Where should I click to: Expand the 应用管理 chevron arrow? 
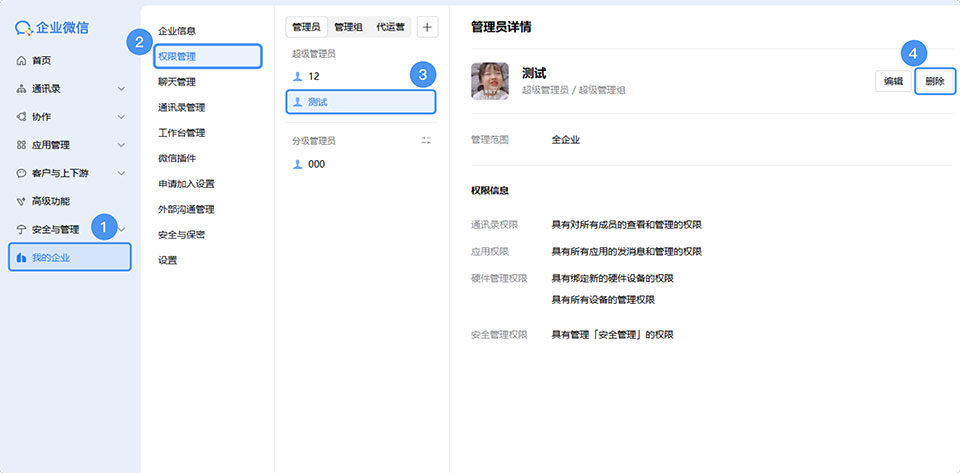coord(121,145)
